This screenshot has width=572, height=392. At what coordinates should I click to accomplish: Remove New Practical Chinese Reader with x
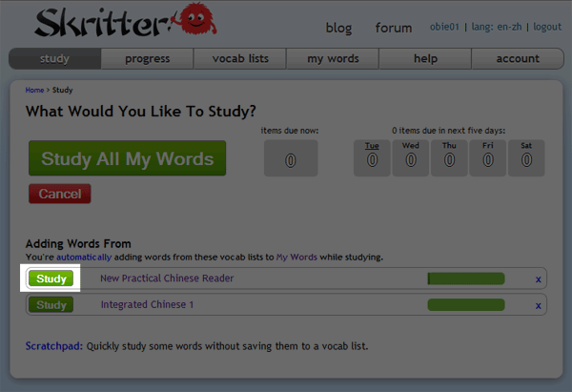(x=538, y=279)
